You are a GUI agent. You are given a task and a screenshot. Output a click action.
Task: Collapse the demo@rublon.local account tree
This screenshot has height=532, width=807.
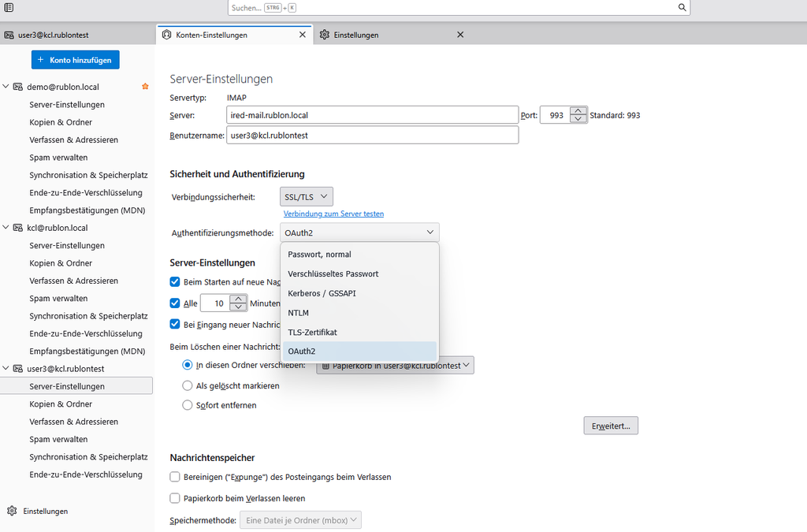point(6,87)
